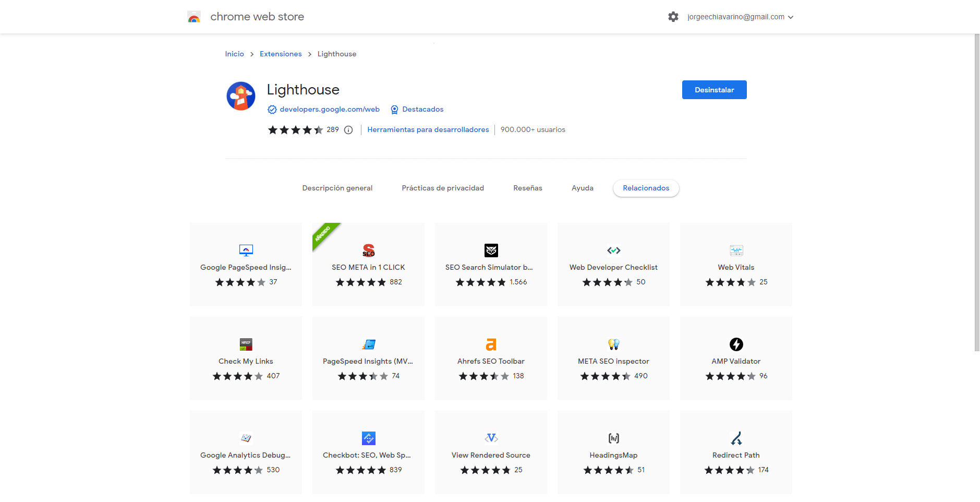Open the META SEO inspector title

point(613,362)
